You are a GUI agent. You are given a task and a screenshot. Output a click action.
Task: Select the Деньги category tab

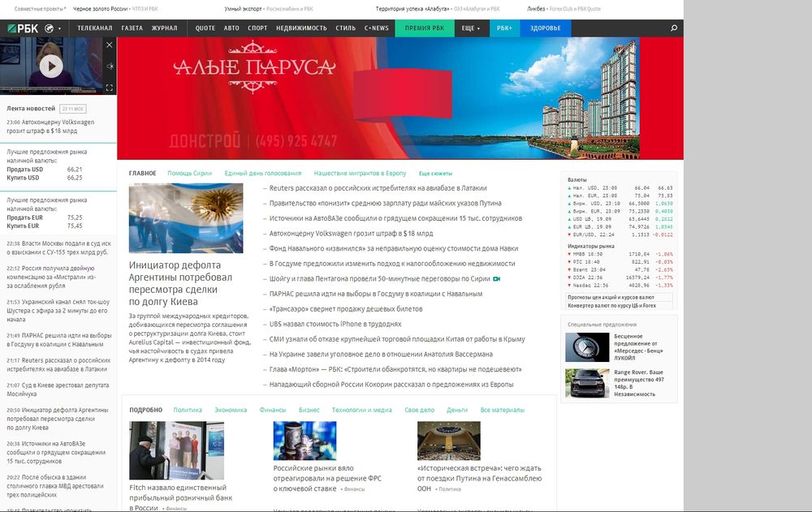tap(456, 410)
